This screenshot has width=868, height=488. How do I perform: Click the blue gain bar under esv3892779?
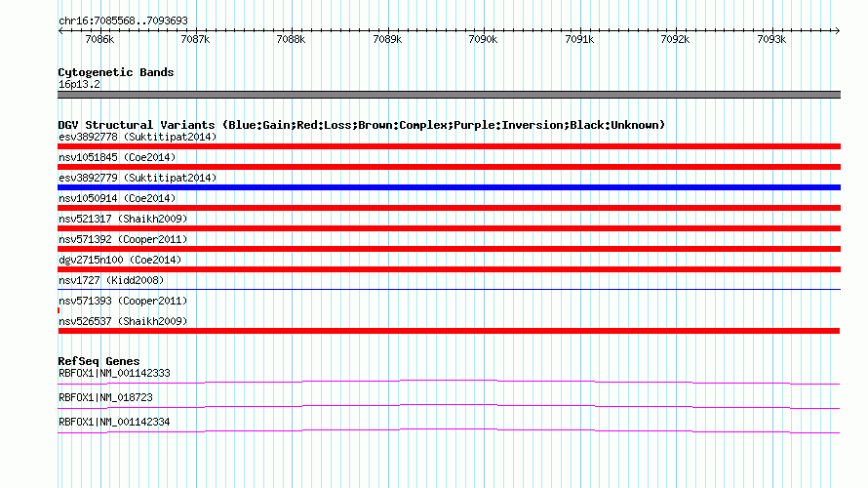click(x=449, y=187)
